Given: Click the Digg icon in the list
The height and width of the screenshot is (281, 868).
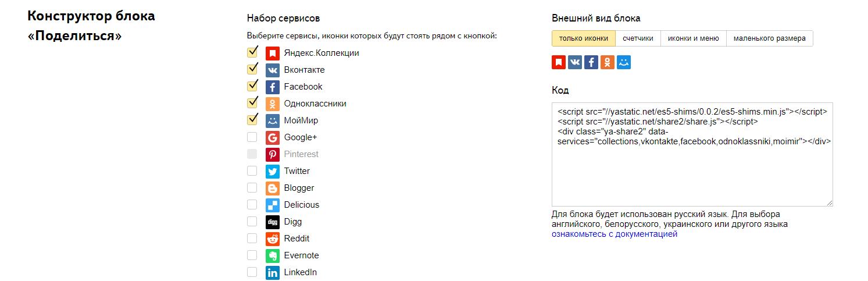Looking at the screenshot, I should (x=273, y=222).
